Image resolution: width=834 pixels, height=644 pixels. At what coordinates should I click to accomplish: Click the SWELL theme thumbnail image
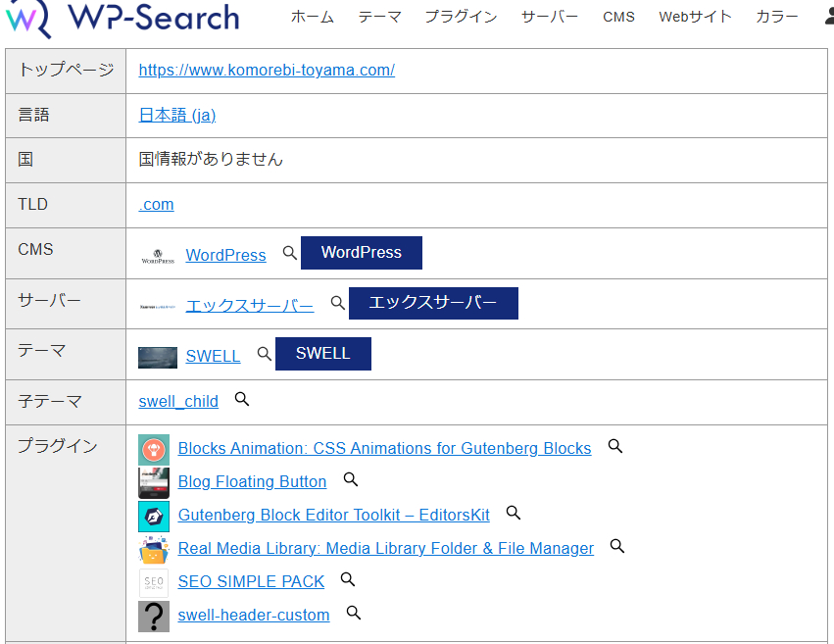pos(158,358)
